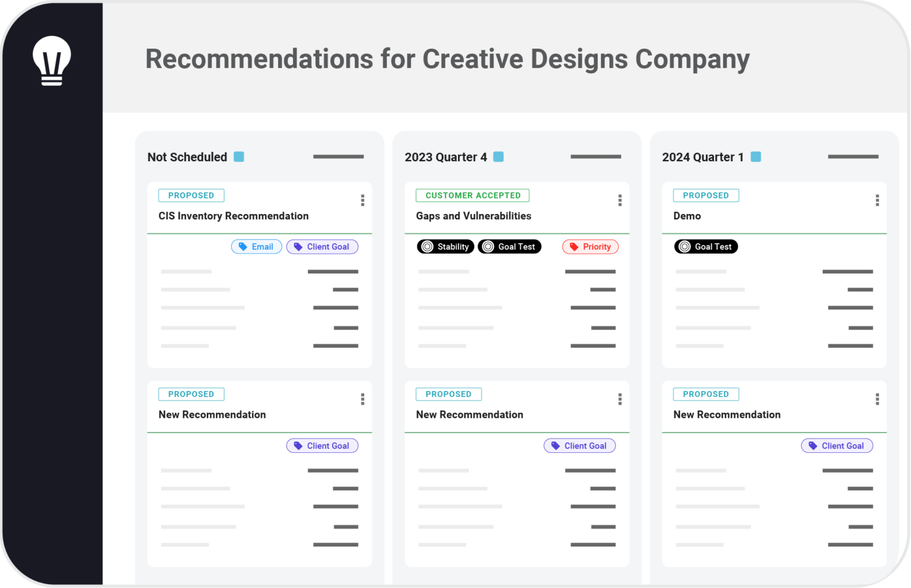Open three-dot menu on Gaps and Vulnerabilities card
The height and width of the screenshot is (588, 911).
(x=620, y=200)
